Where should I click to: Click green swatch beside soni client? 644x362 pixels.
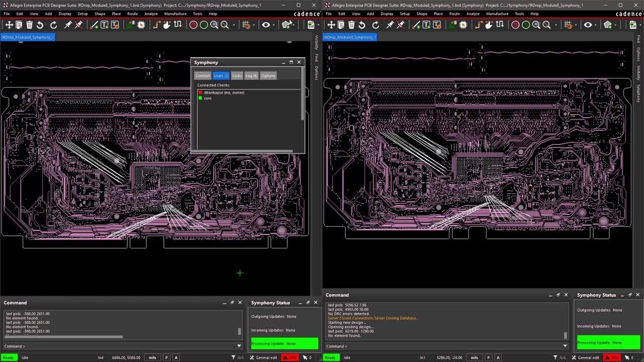[200, 98]
